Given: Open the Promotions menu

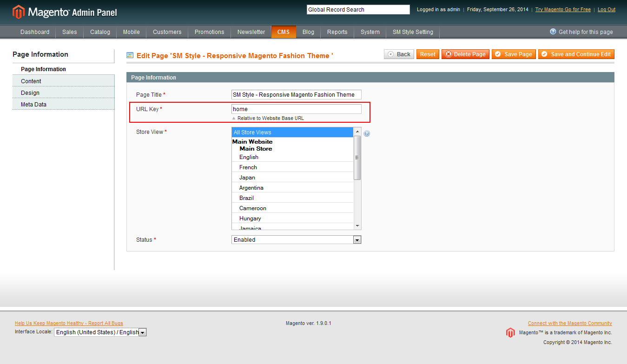Looking at the screenshot, I should [210, 32].
